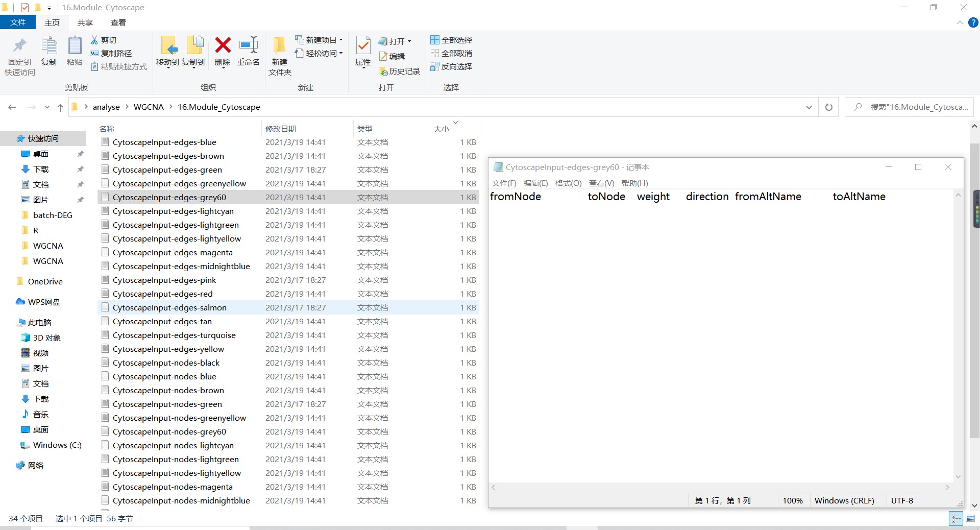Viewport: 980px width, 530px height.
Task: Expand the Open button dropdown
Action: [x=409, y=41]
